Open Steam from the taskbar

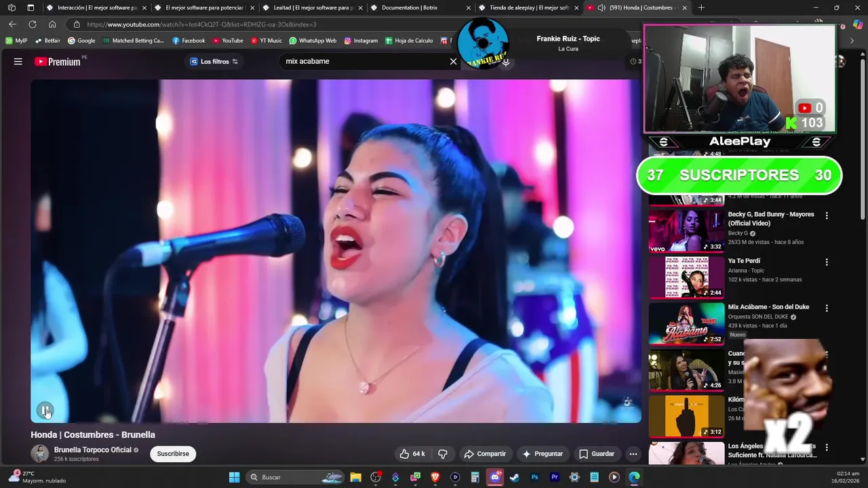[515, 477]
